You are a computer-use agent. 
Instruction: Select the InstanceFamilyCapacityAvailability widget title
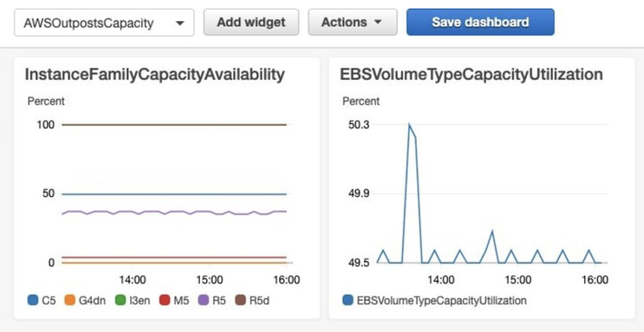(154, 74)
